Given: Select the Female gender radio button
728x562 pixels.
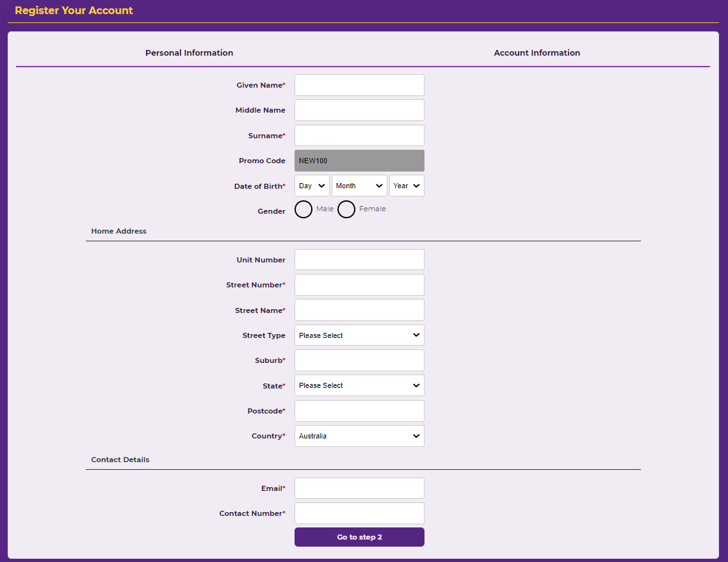Looking at the screenshot, I should (346, 209).
